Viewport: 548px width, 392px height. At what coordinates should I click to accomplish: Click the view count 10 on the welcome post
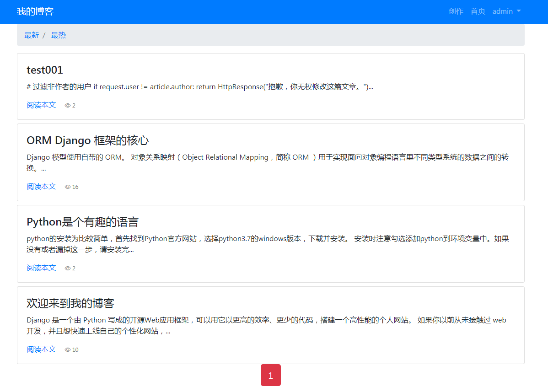coord(76,349)
